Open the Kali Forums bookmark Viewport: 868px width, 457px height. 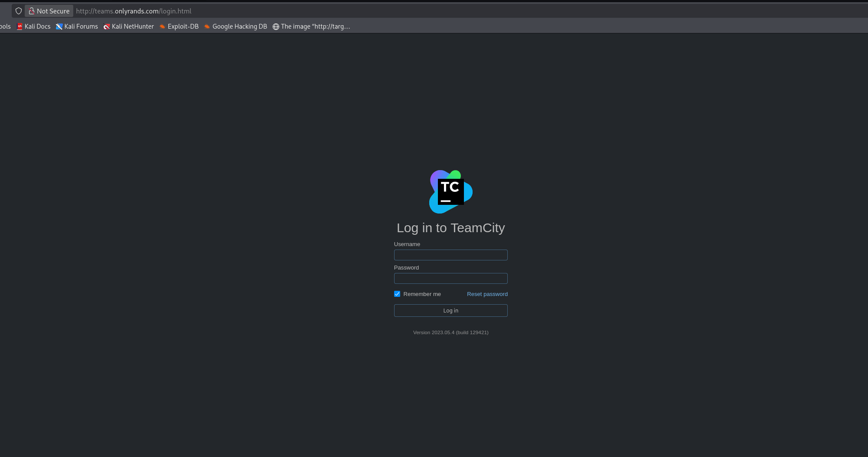(77, 26)
